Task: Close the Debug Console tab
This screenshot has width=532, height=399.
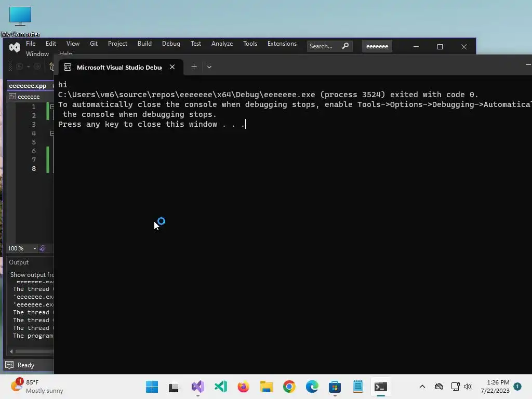Action: tap(172, 67)
